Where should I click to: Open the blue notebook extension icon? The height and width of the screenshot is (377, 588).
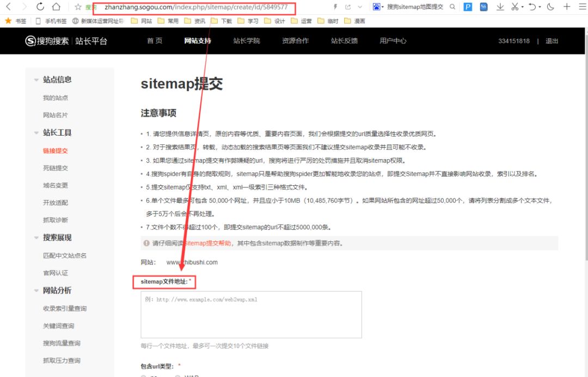484,7
